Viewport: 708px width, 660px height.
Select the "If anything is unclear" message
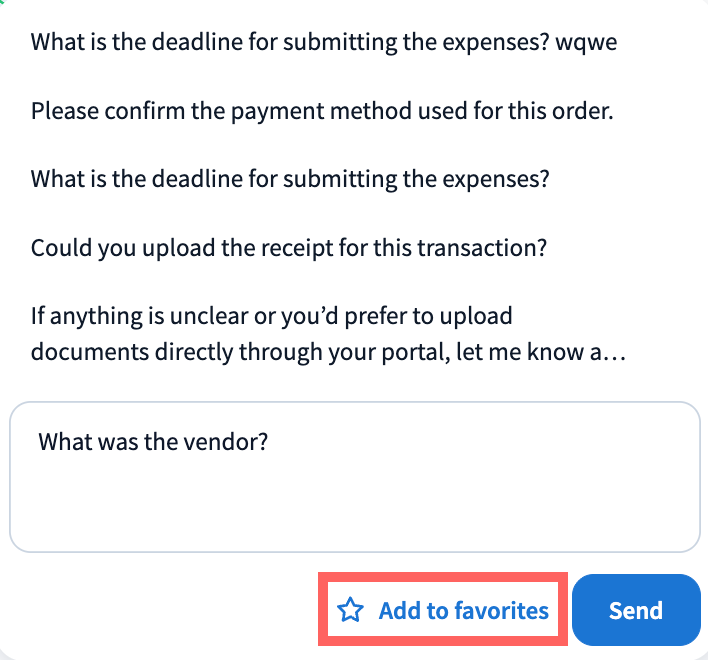click(x=271, y=317)
